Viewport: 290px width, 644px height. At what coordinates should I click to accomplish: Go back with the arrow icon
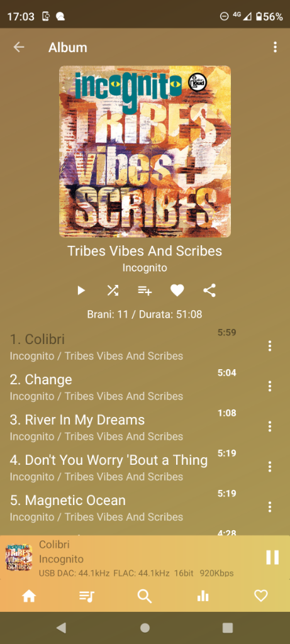click(19, 47)
